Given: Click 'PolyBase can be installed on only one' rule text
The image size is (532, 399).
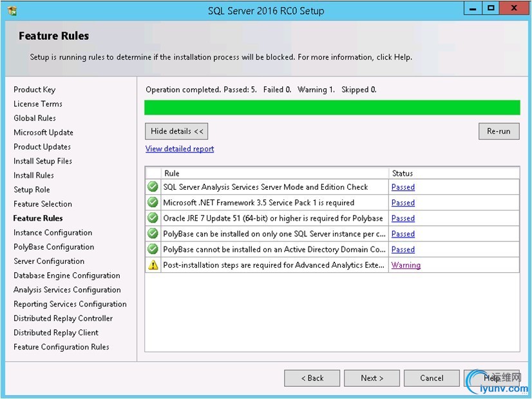Looking at the screenshot, I should click(274, 234).
